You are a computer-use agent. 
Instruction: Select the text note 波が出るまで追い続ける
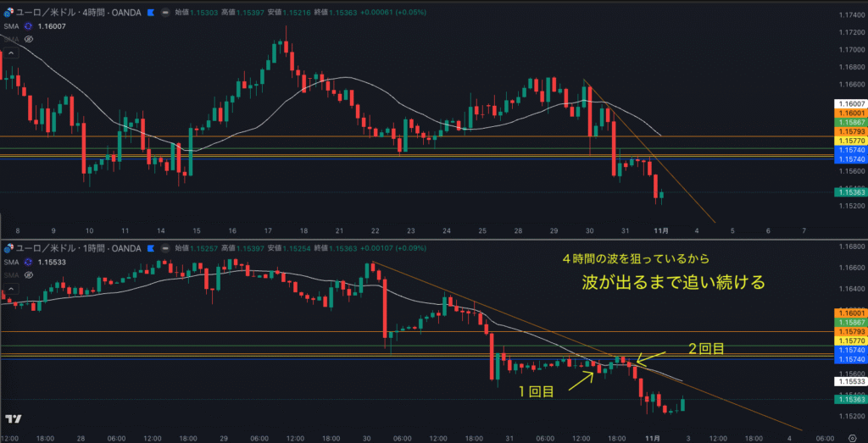(673, 283)
